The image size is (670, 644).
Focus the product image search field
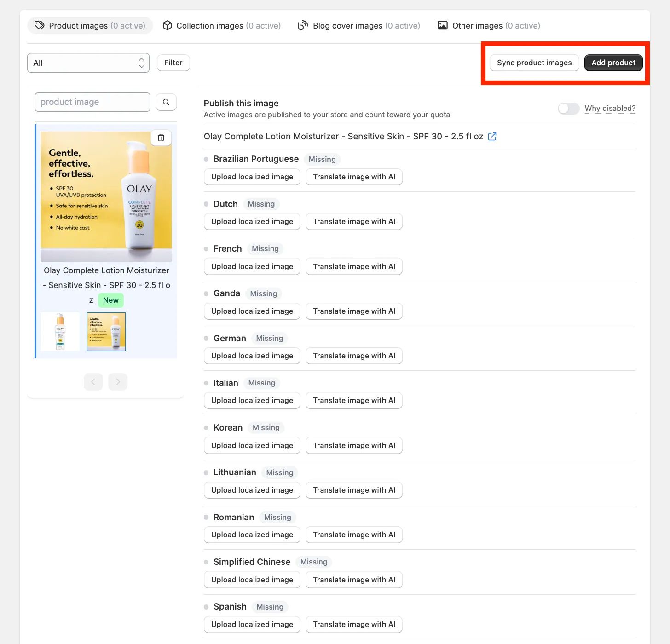coord(92,102)
